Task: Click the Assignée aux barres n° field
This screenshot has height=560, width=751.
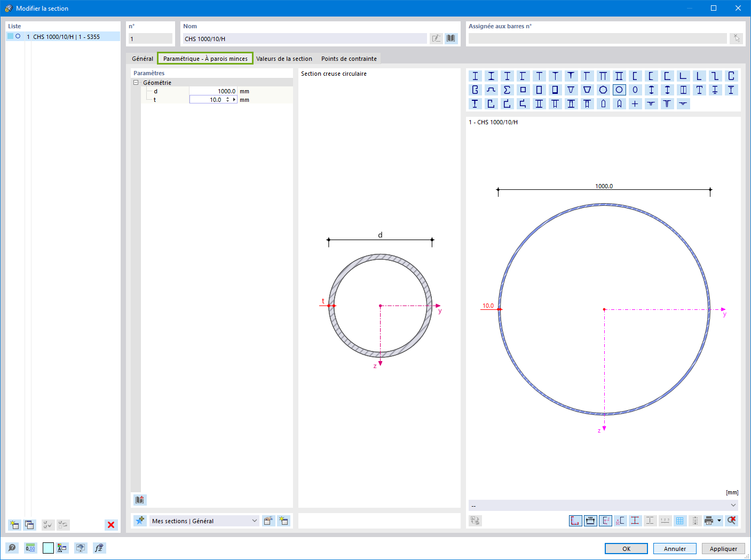Action: [597, 38]
